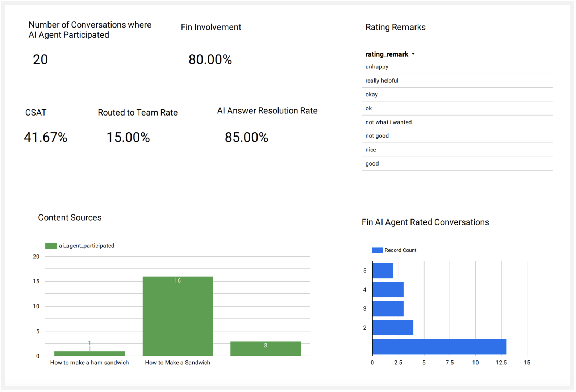
Task: Select the 'unhappy' remark row
Action: [x=457, y=67]
